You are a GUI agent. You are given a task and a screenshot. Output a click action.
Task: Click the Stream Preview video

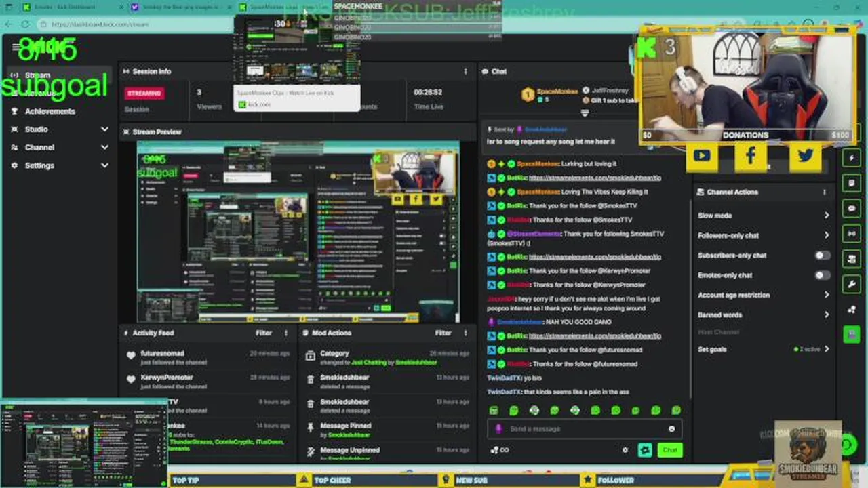(x=298, y=231)
